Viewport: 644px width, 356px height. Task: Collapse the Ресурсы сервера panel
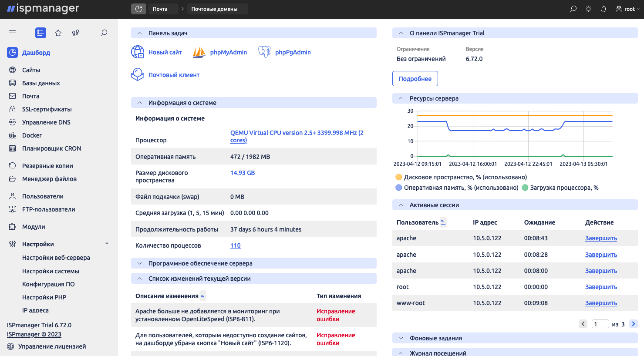pos(401,98)
